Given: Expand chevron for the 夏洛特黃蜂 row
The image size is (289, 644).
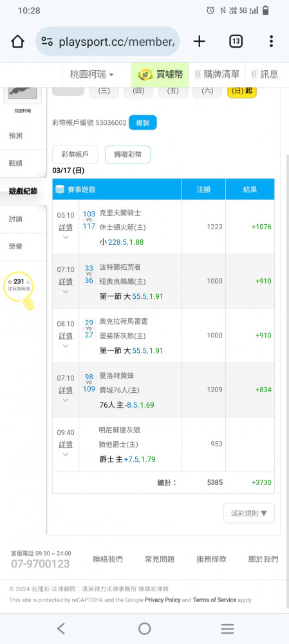Looking at the screenshot, I should tap(66, 400).
